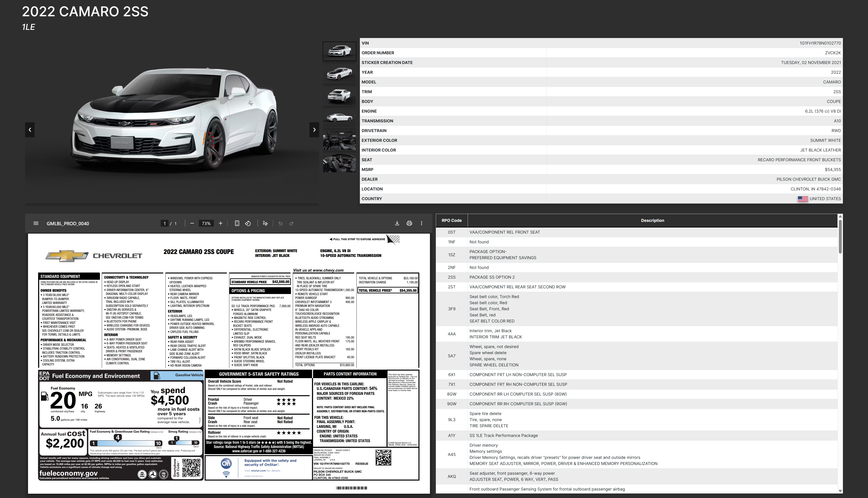
Task: Click the 8GW RPO code cell
Action: point(452,394)
